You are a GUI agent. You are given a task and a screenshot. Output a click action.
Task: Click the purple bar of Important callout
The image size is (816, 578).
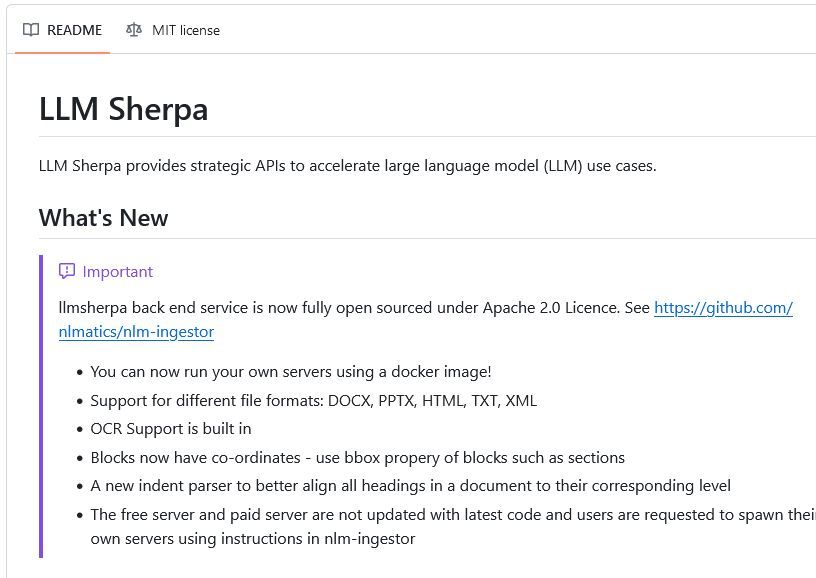[41, 406]
